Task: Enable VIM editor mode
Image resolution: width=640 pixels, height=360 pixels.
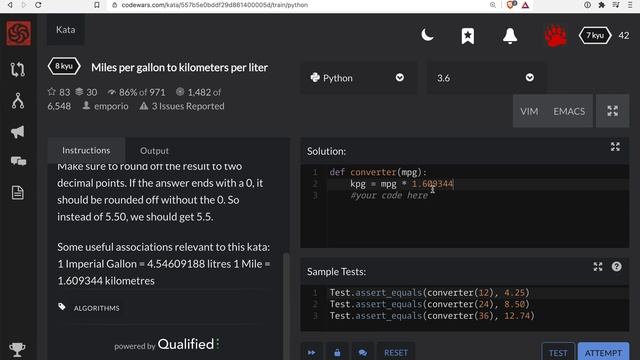Action: click(x=529, y=111)
